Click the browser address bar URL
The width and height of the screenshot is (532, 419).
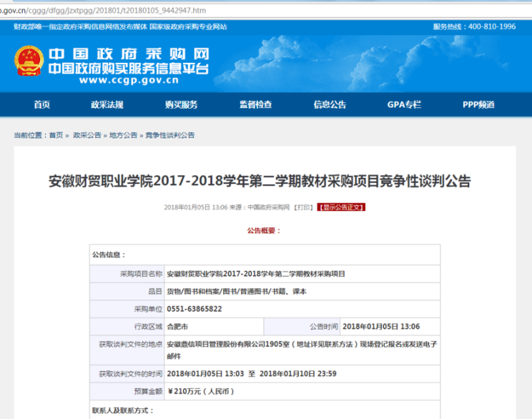click(x=106, y=11)
